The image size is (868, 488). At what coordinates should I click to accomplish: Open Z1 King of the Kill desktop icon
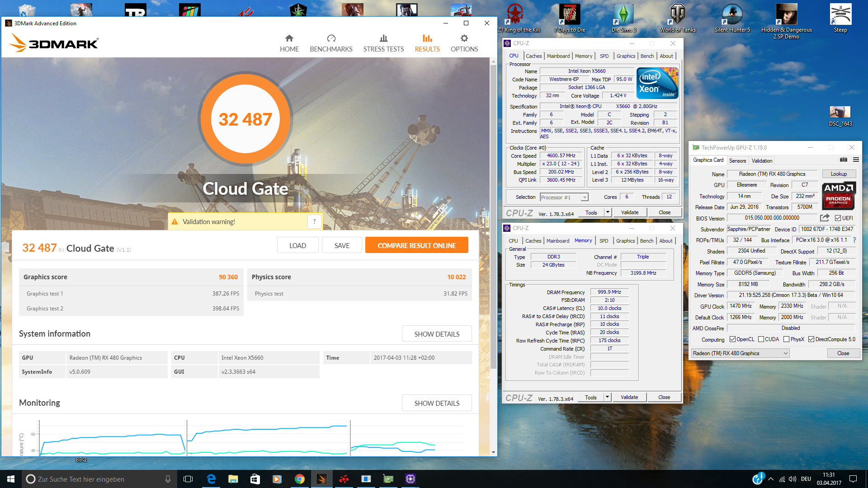point(519,18)
